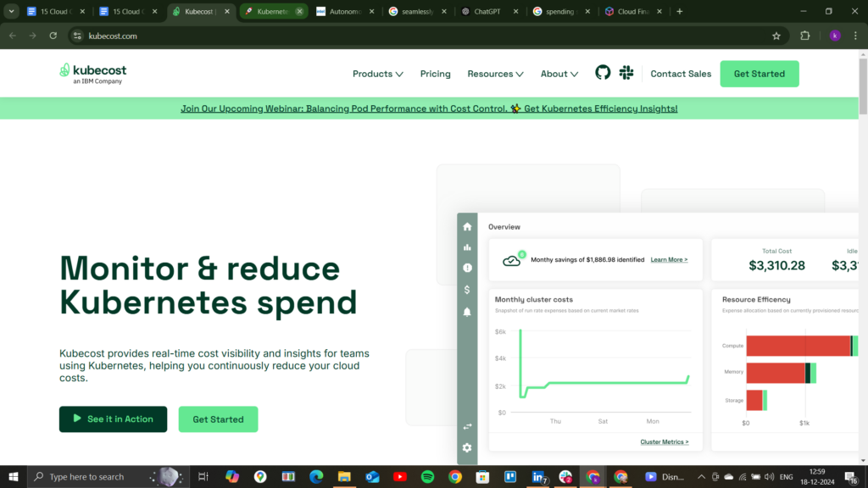Viewport: 868px width, 488px height.
Task: Open the upcoming webinar banner link
Action: point(429,108)
